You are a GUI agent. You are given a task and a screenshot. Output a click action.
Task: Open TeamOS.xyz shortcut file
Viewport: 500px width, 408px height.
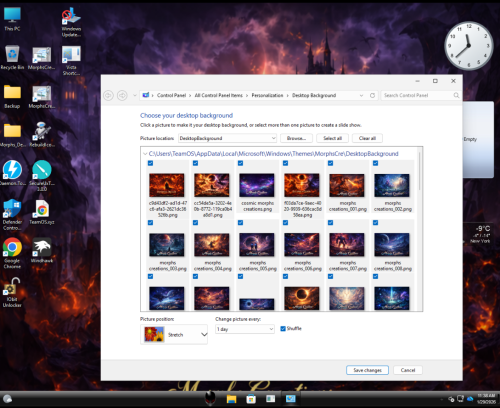point(42,212)
